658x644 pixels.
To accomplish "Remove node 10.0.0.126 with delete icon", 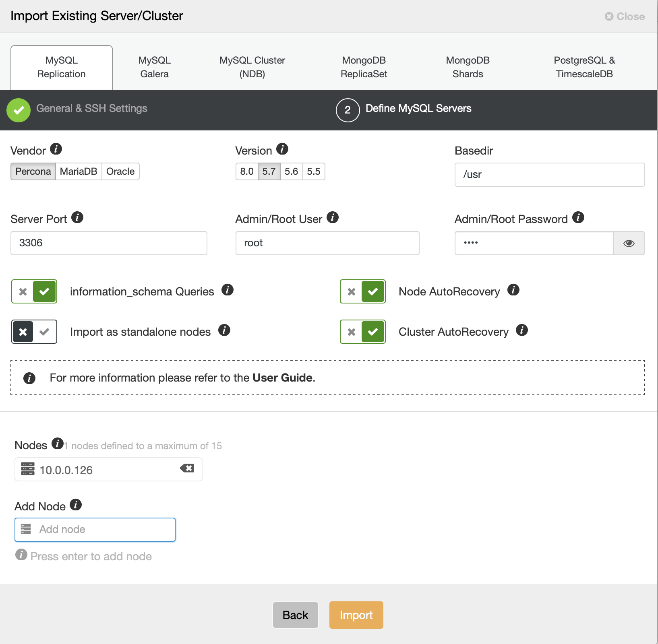I will click(x=187, y=468).
